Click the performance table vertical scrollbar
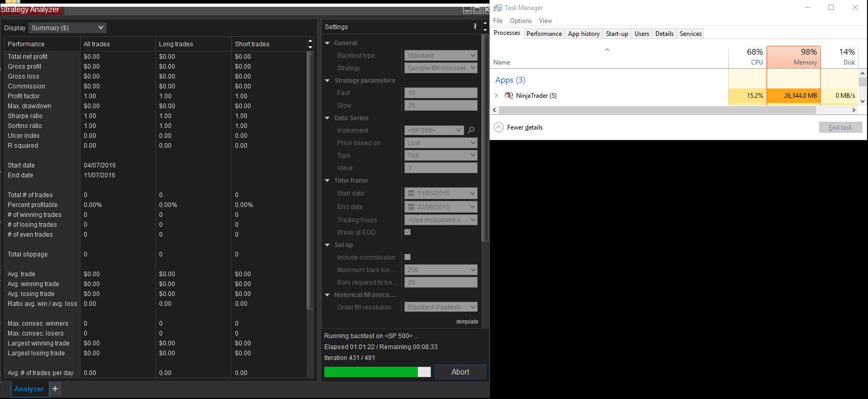The image size is (868, 399). tap(310, 180)
